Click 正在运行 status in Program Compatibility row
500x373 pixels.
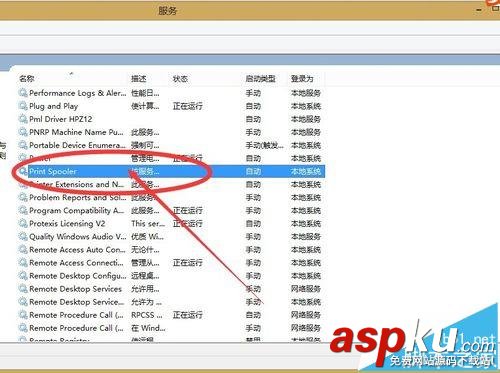pyautogui.click(x=188, y=210)
